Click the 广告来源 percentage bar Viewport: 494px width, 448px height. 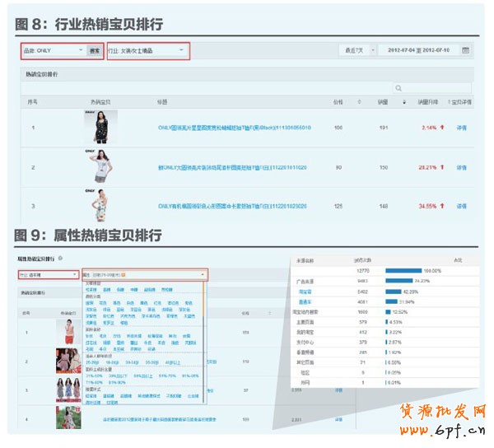[x=403, y=282]
